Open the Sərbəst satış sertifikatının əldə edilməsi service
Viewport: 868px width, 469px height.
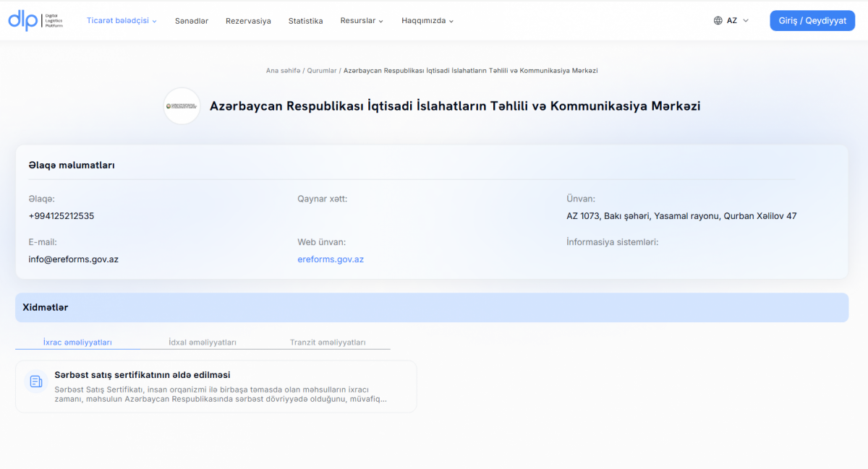click(216, 387)
